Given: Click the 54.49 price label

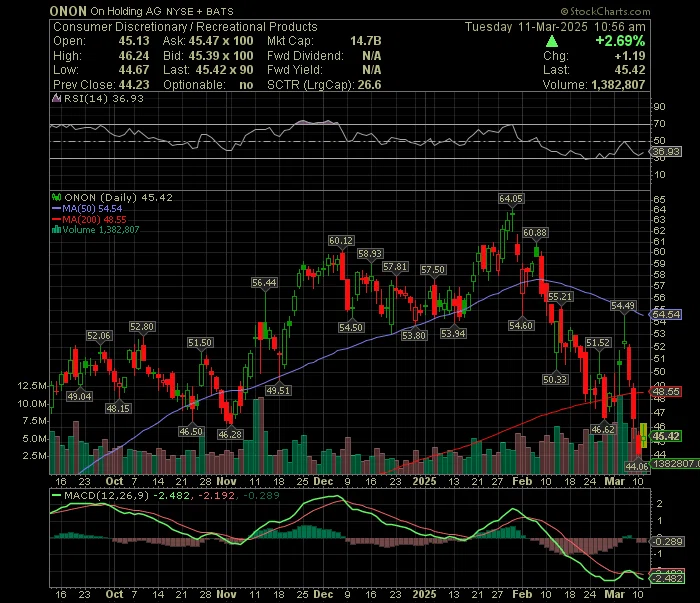Looking at the screenshot, I should (623, 305).
